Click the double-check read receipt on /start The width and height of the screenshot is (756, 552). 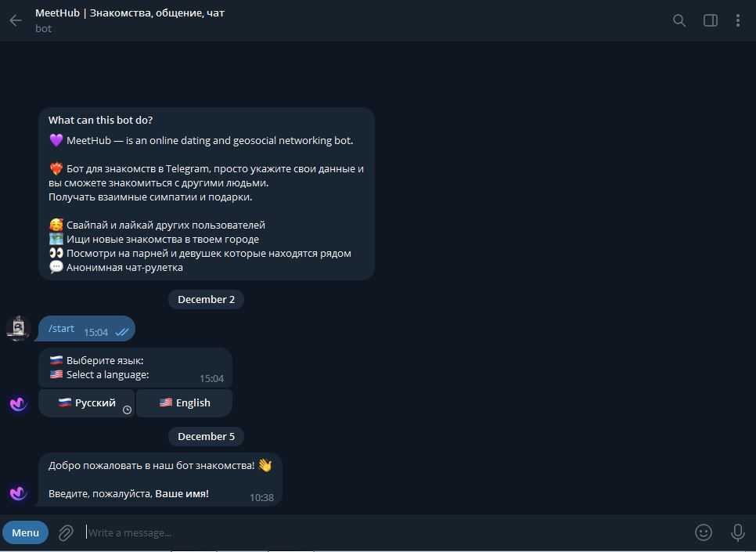tap(122, 332)
